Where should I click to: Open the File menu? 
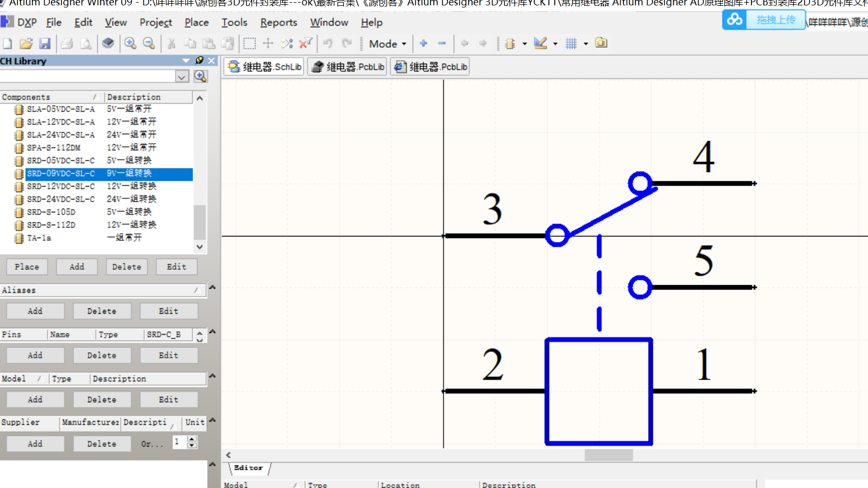pos(54,23)
